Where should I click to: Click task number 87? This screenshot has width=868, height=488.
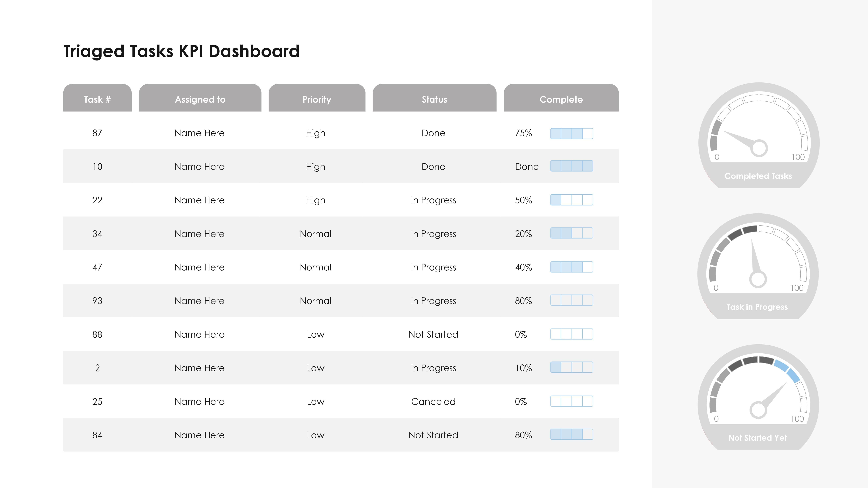point(97,133)
